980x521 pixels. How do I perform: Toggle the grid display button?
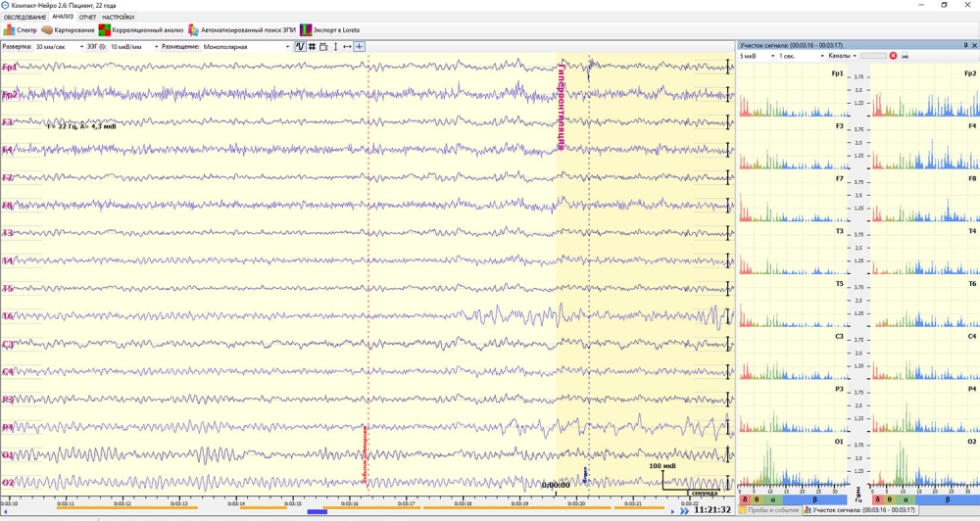(312, 46)
